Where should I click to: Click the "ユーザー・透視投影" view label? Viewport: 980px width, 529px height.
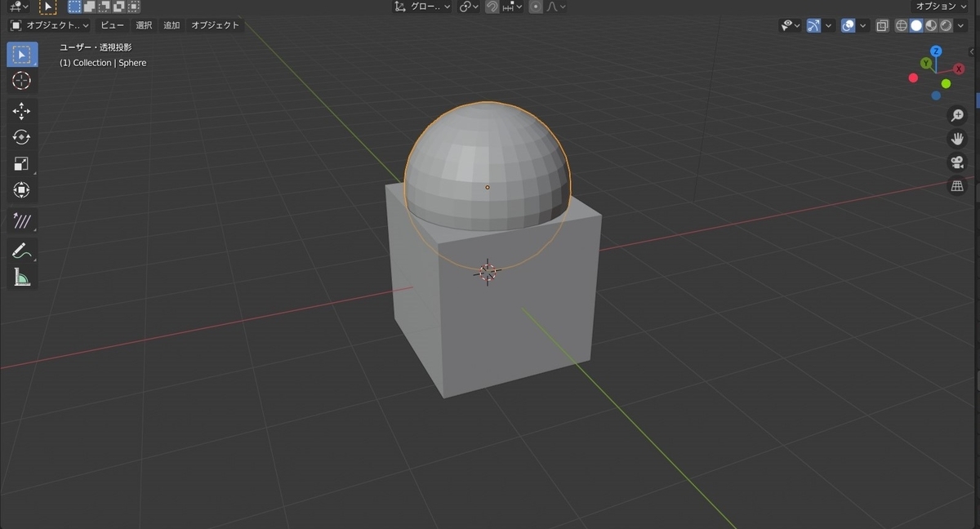tap(96, 47)
